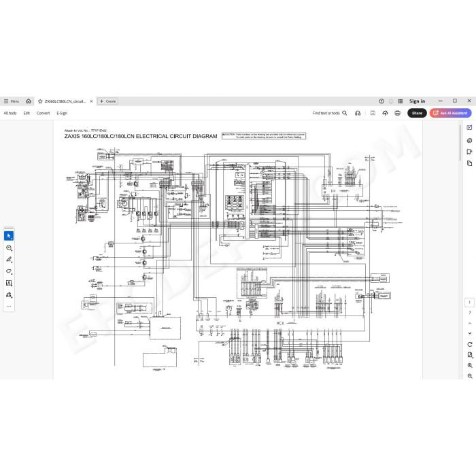Open the Read Aloud headphones icon
The height and width of the screenshot is (476, 476).
point(358,114)
